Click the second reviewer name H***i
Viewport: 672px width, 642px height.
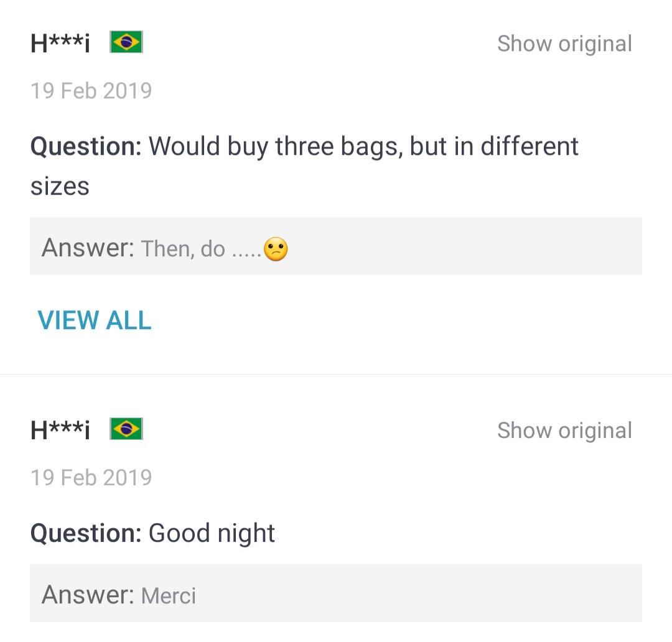[59, 429]
